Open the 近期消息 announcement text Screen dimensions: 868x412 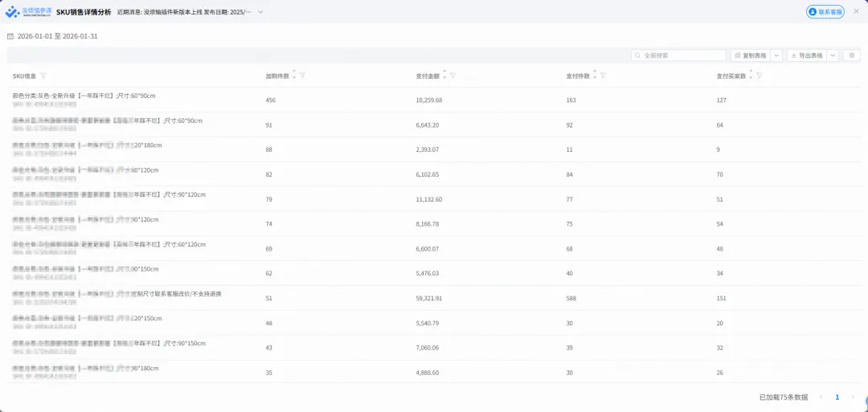[x=184, y=11]
